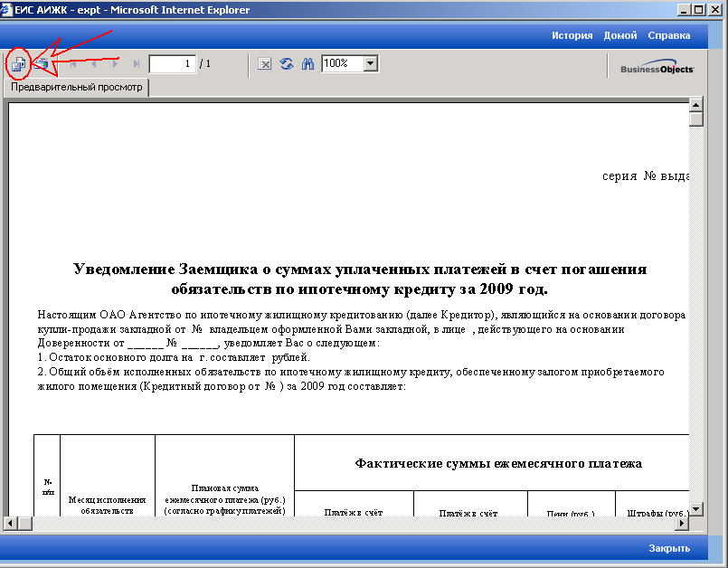This screenshot has height=568, width=728.
Task: Click header 'Фактические суммы ежемесячного платежа'
Action: (x=498, y=463)
